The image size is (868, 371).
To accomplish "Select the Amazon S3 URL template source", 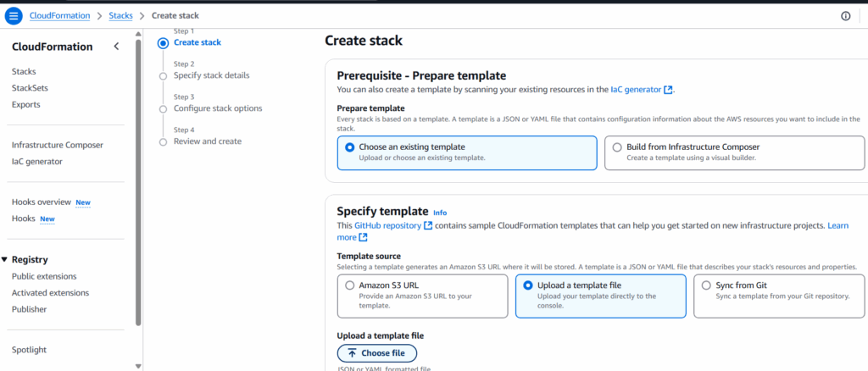I will pyautogui.click(x=349, y=285).
